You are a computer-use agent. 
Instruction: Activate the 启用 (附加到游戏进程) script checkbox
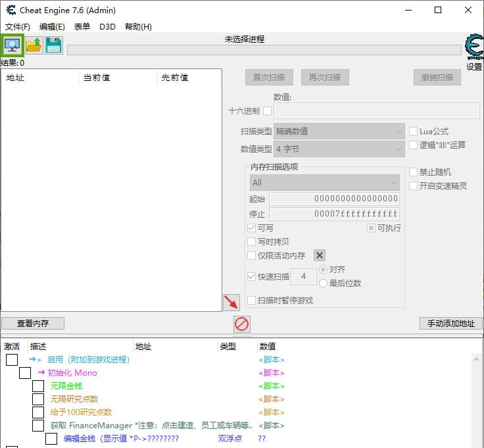click(12, 360)
